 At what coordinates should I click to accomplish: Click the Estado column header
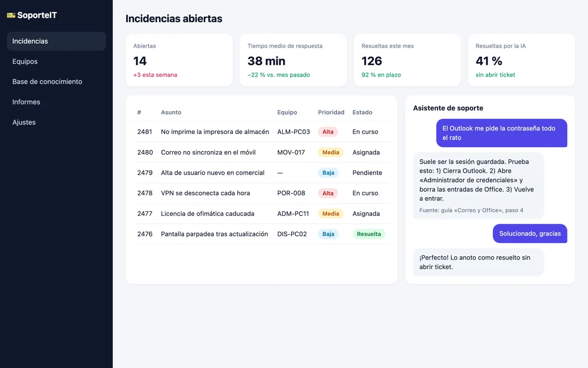[363, 112]
